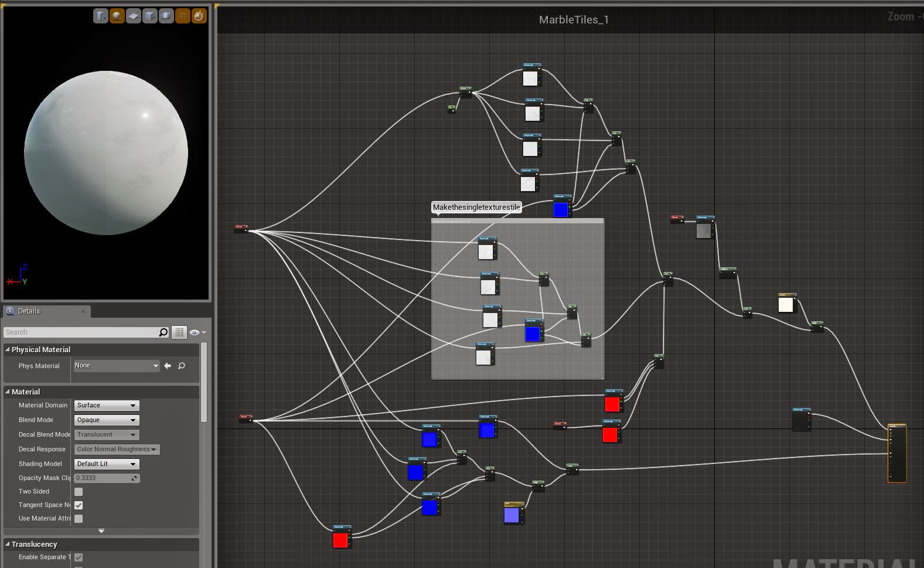Select the gray texture sample node
Viewport: 924px width, 568px height.
coord(705,227)
